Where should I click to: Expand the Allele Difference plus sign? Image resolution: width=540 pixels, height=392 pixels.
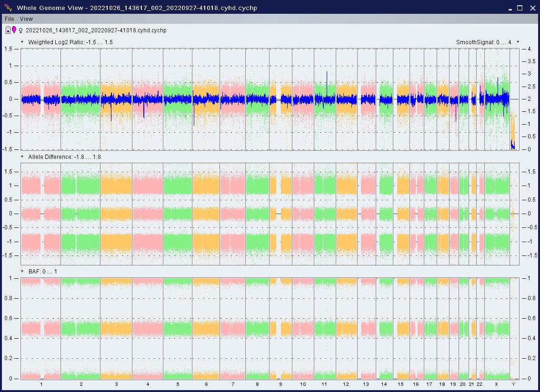point(22,157)
